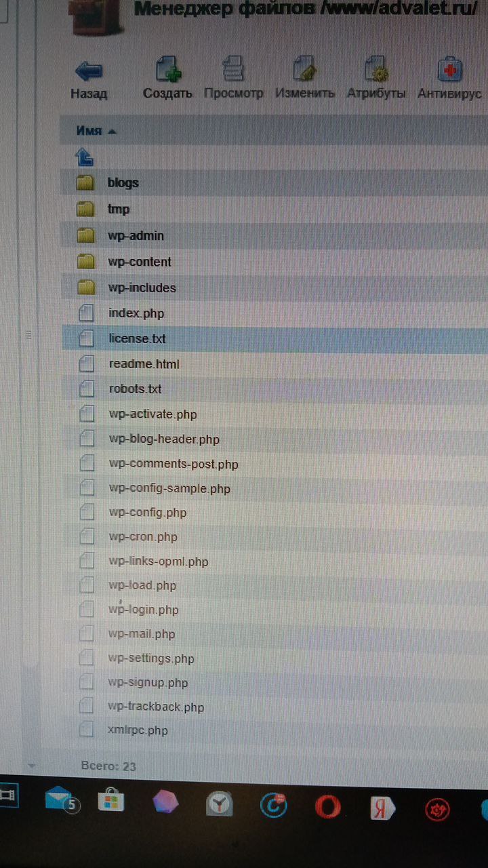Select robots.txt file name
This screenshot has height=868, width=488.
click(x=136, y=389)
